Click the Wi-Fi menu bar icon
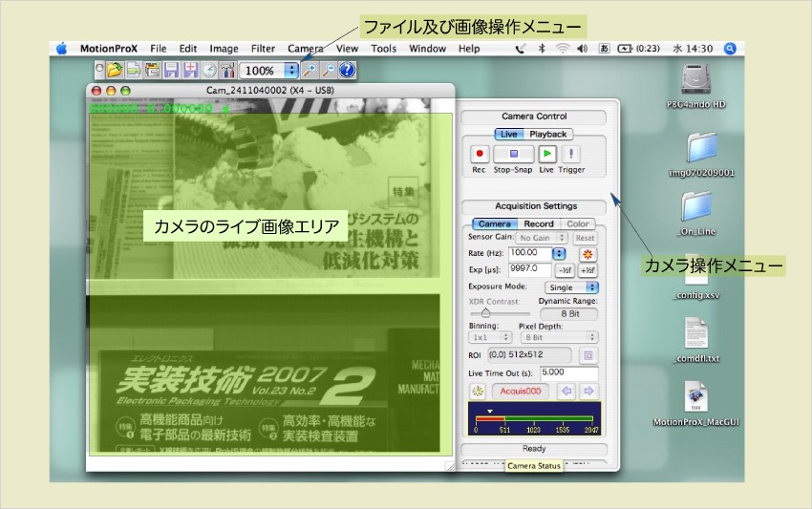This screenshot has width=812, height=509. 563,49
